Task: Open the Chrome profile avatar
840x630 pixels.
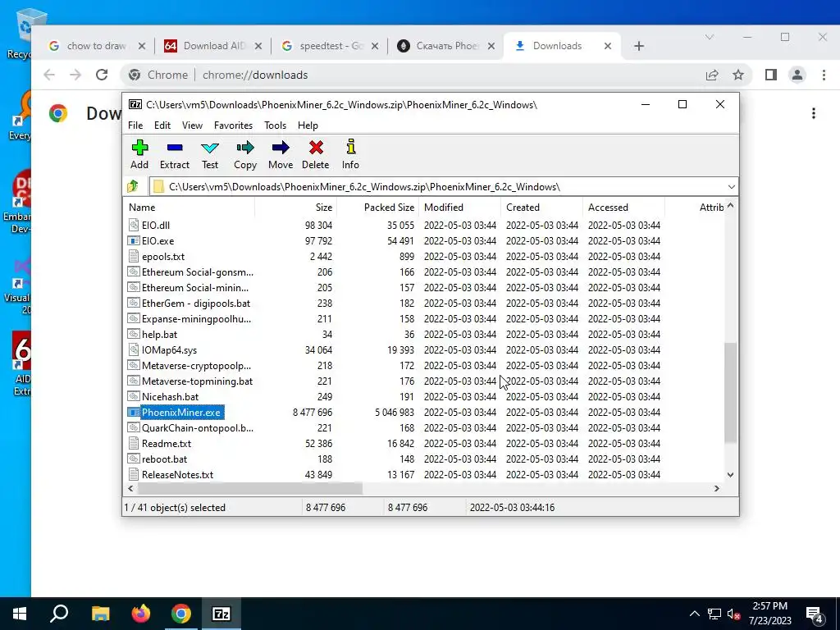Action: pyautogui.click(x=797, y=75)
